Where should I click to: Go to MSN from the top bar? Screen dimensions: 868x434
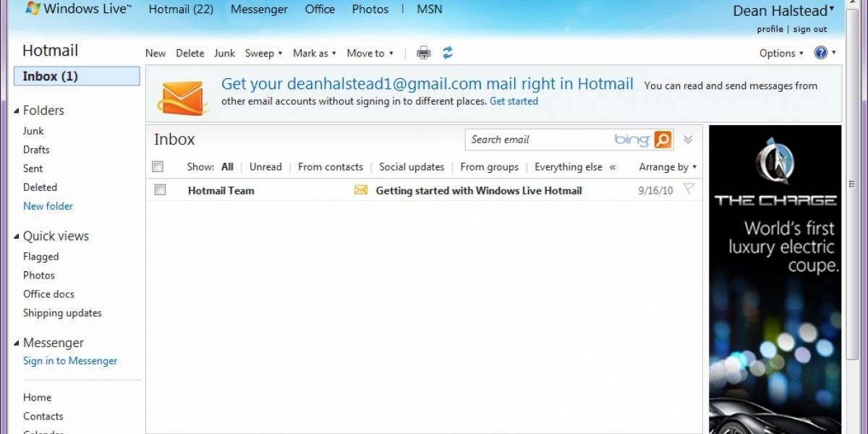(430, 9)
